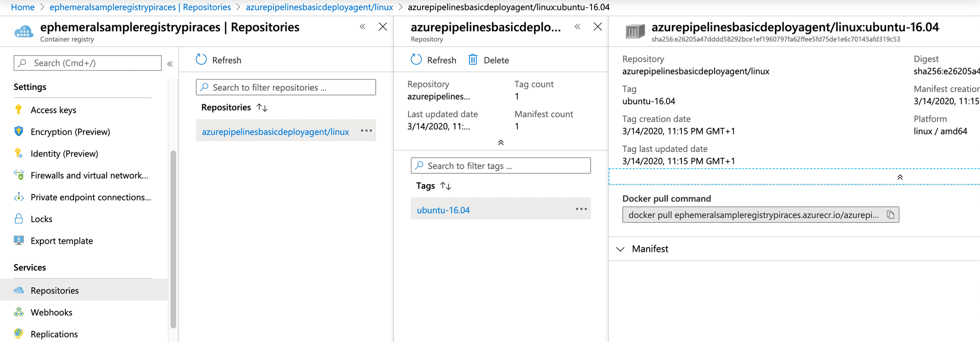This screenshot has width=980, height=342.
Task: Sort the Repositories list order
Action: point(262,108)
